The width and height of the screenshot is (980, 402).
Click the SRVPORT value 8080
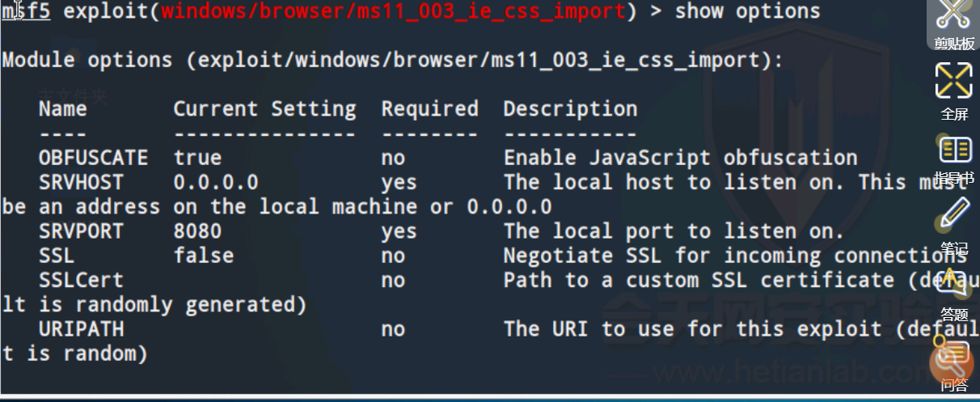click(197, 231)
